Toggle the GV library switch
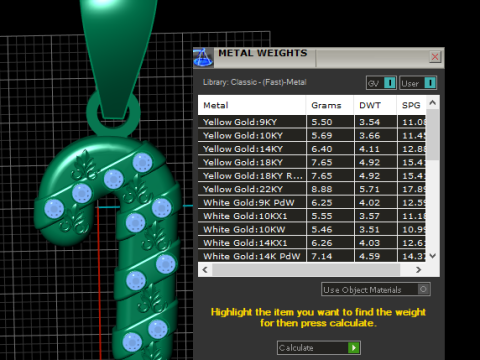 (x=381, y=83)
